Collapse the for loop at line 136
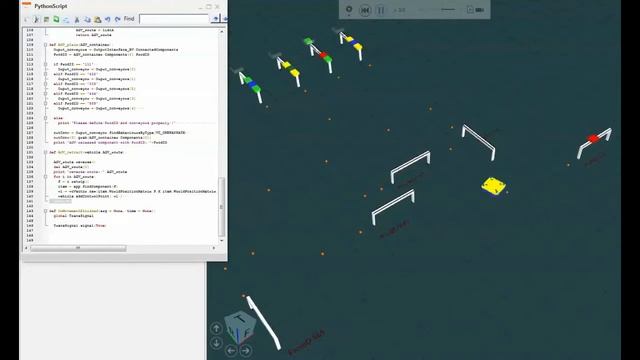This screenshot has width=640, height=360. 45,177
